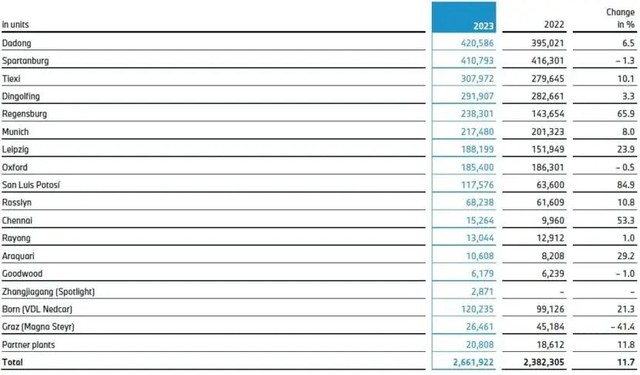Click the Munich row label
This screenshot has height=375, width=640.
[x=15, y=132]
